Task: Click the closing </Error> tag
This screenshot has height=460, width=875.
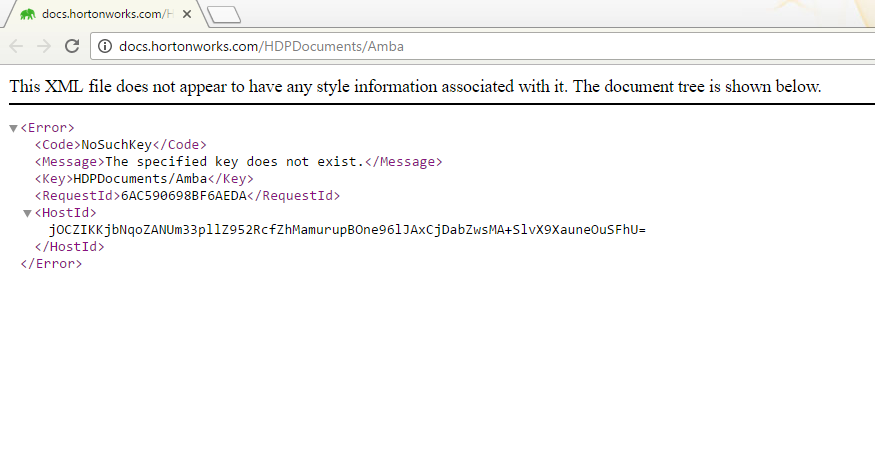Action: click(x=51, y=264)
